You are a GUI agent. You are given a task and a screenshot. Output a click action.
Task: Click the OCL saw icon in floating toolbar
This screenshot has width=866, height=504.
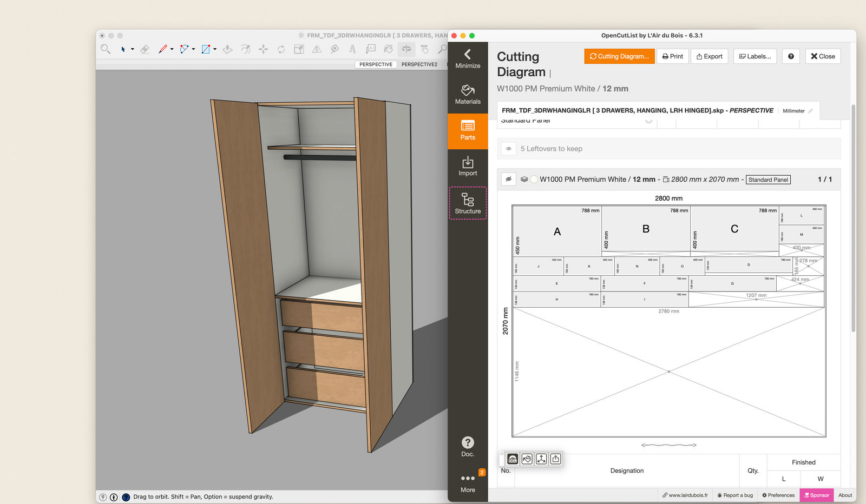pos(513,459)
